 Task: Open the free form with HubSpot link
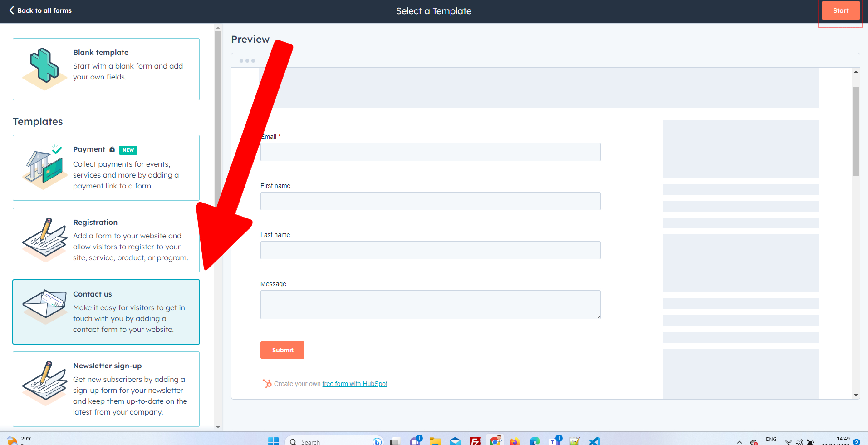coord(354,384)
